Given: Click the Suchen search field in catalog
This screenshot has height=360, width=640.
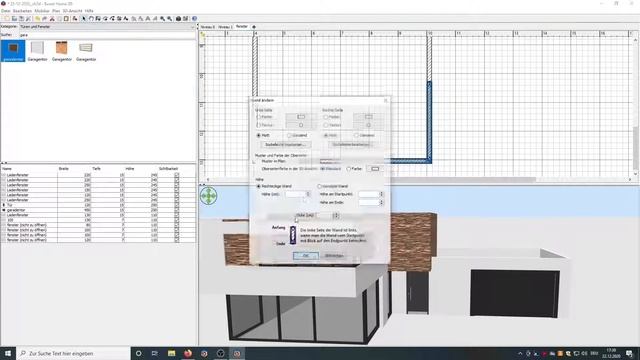Looking at the screenshot, I should (x=107, y=35).
